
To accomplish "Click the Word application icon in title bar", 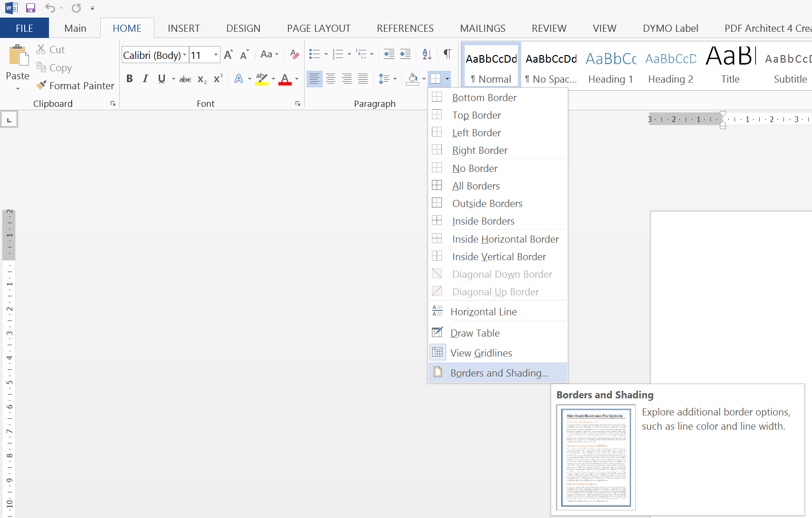I will (x=11, y=8).
